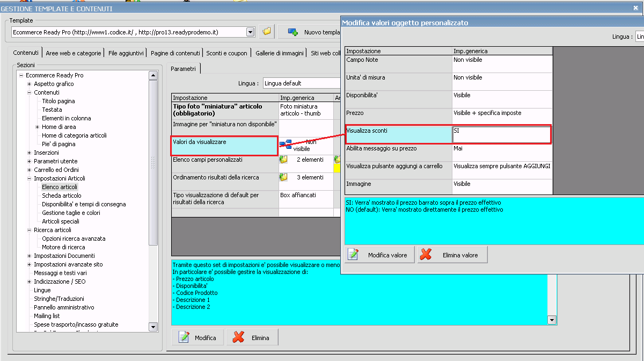Expand the Home di area node
This screenshot has height=361, width=644.
[x=37, y=127]
